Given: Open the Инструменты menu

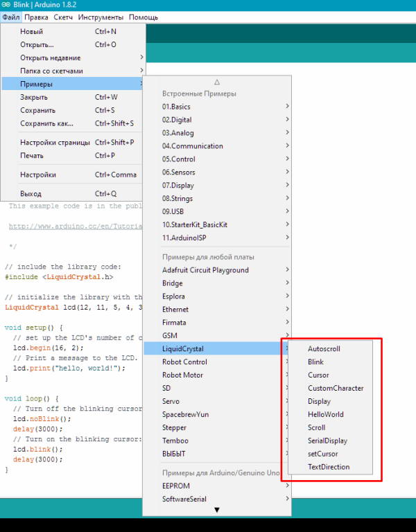Looking at the screenshot, I should [101, 17].
